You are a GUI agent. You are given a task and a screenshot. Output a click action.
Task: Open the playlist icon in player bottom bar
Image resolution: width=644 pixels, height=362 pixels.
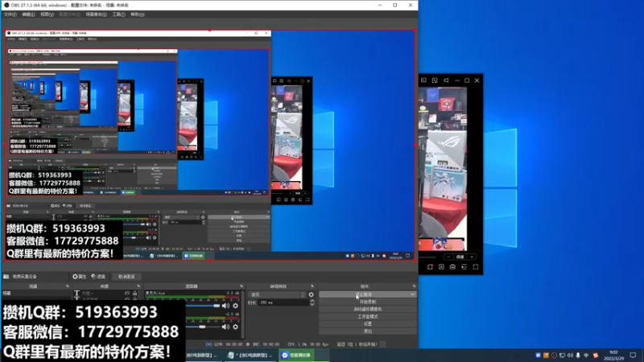464,267
